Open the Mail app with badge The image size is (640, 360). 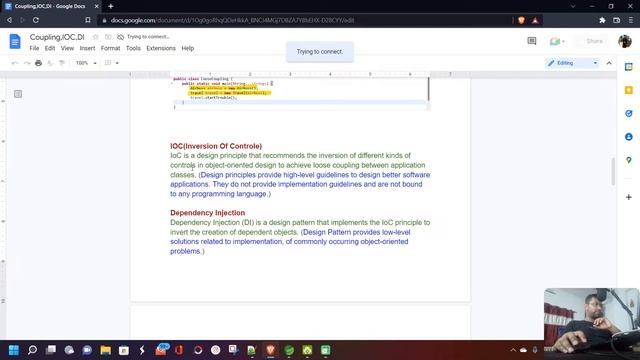(161, 350)
